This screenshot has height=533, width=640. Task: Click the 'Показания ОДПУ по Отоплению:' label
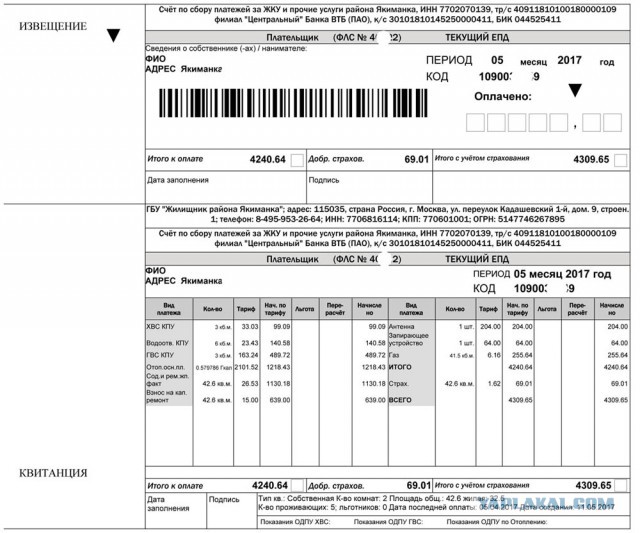497,522
